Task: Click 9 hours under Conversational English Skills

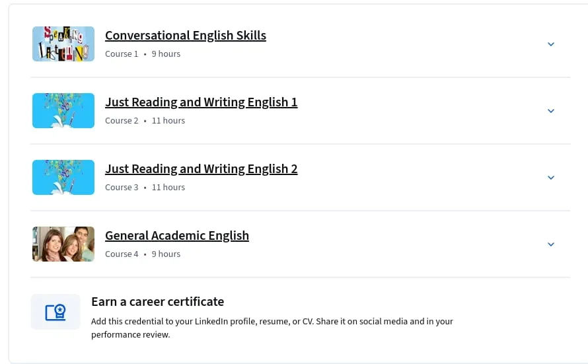Action: (166, 54)
